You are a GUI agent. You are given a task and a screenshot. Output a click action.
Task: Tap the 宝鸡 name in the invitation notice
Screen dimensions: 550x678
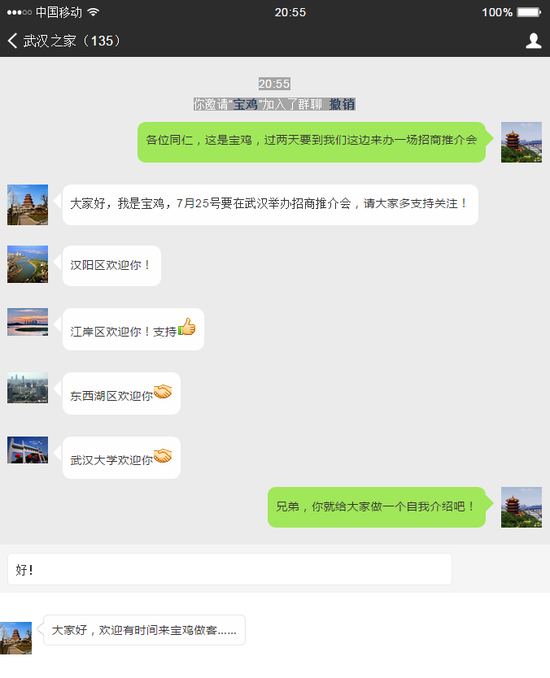[245, 104]
